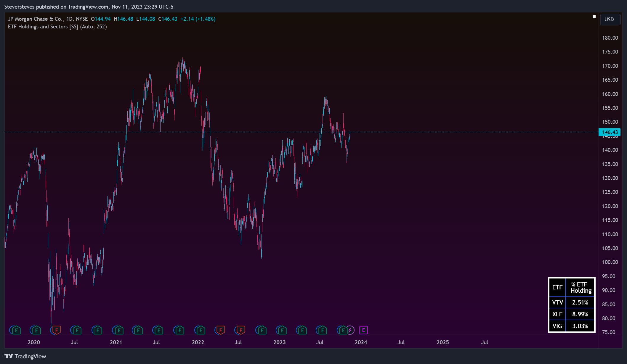
Task: Click the 'ETF' table header cell
Action: [x=557, y=287]
